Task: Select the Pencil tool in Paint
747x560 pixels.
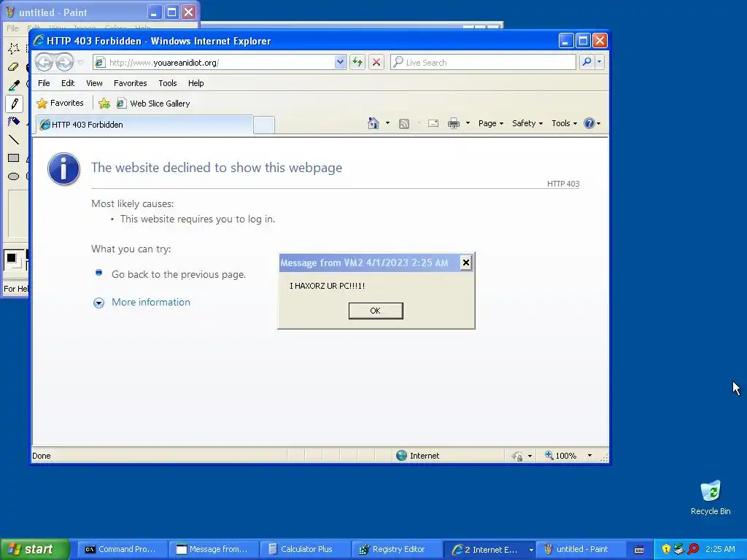Action: point(14,104)
